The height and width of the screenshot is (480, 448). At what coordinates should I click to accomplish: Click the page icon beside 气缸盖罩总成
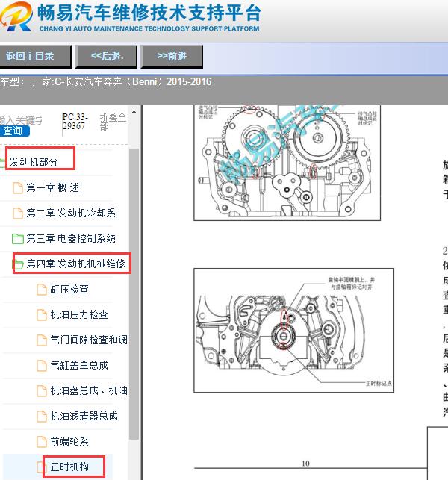point(41,366)
